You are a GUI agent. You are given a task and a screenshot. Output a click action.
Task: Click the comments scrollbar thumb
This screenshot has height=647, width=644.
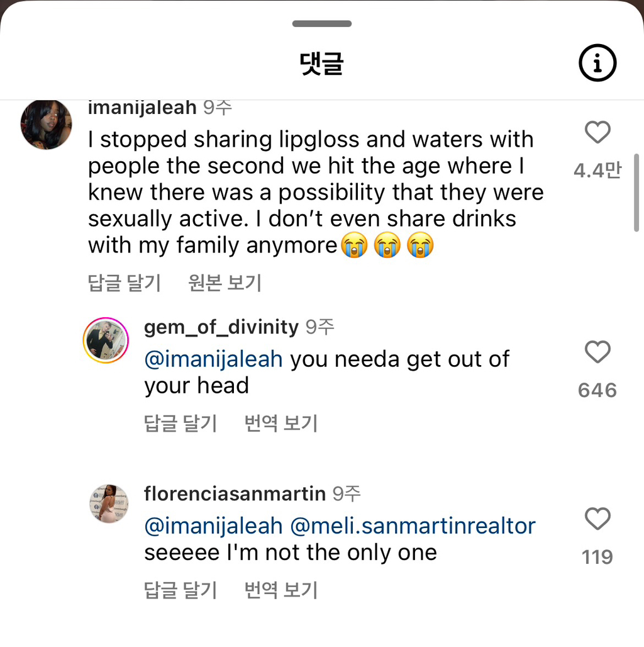pyautogui.click(x=636, y=192)
